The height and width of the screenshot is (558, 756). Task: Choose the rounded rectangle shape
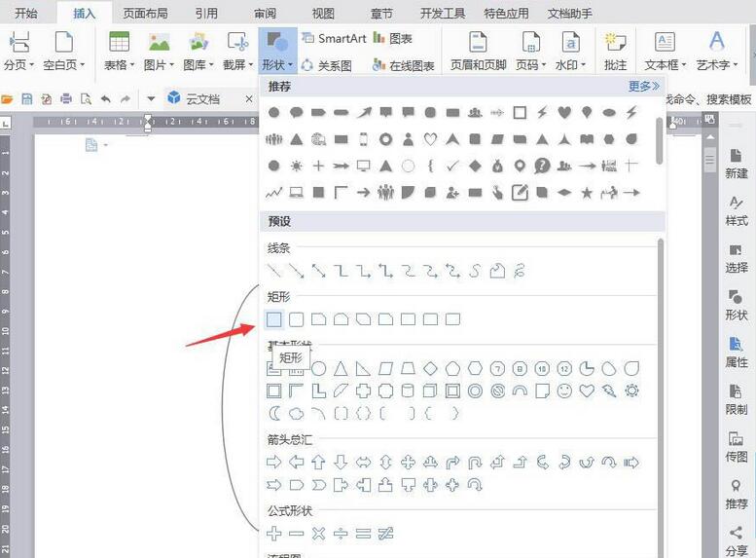click(296, 319)
